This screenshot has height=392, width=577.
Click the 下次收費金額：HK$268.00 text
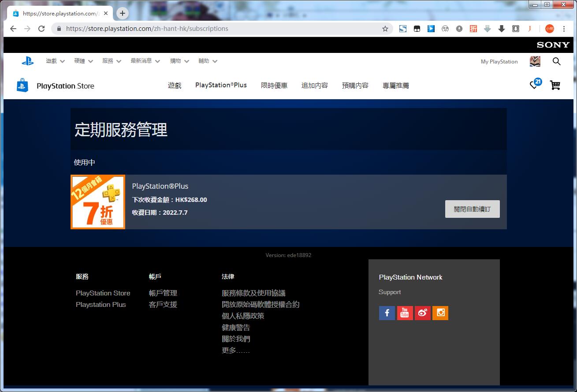click(x=170, y=200)
